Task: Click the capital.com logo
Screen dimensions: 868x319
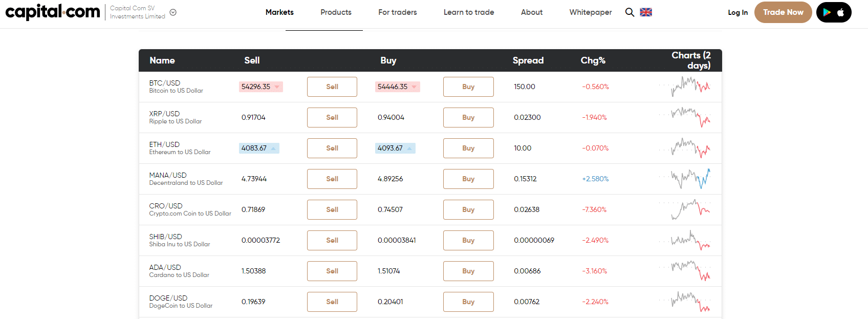Action: (53, 12)
